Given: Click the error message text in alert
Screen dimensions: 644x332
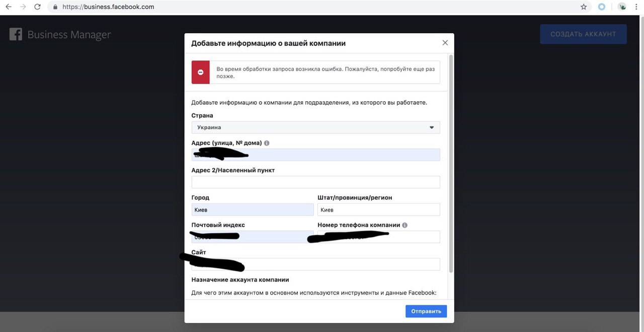Looking at the screenshot, I should coord(326,73).
